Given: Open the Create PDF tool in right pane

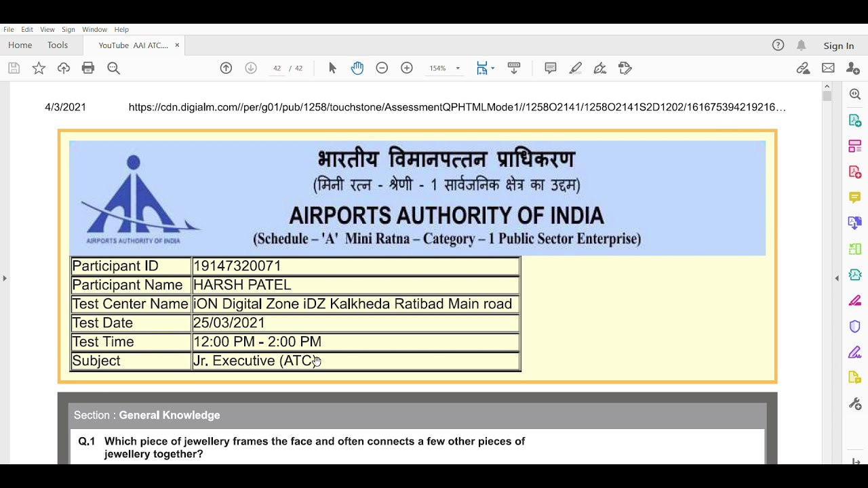Looking at the screenshot, I should 855,172.
